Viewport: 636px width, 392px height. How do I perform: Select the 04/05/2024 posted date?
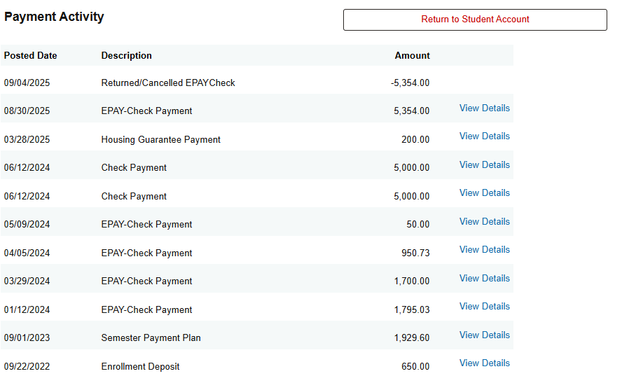coord(27,253)
